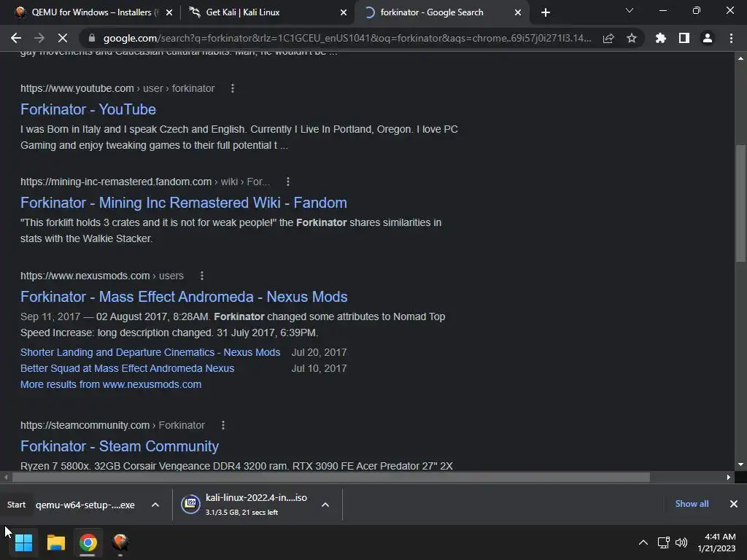Screen dimensions: 747x560
Task: Open Shorter Landing and Departure Cinematics link
Action: click(x=150, y=352)
